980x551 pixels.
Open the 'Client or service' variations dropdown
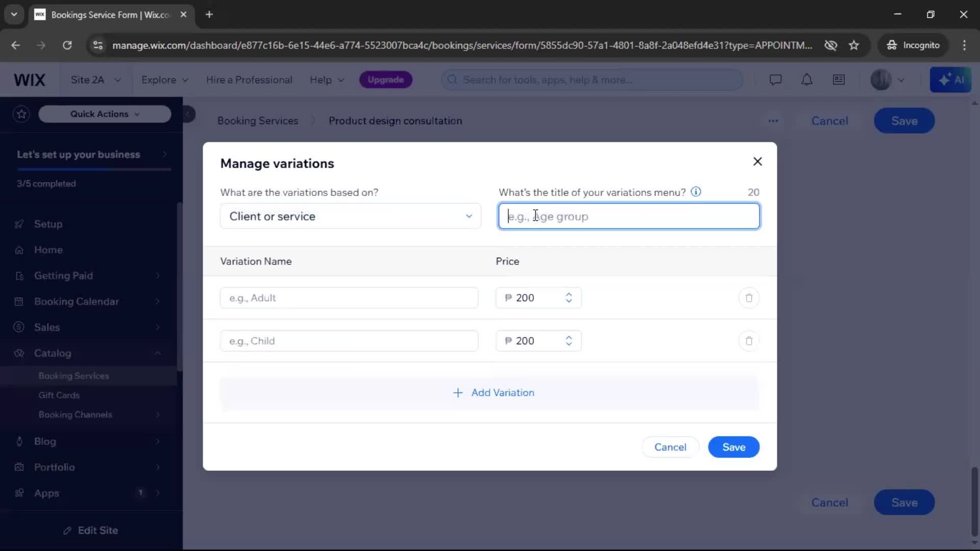click(x=351, y=216)
